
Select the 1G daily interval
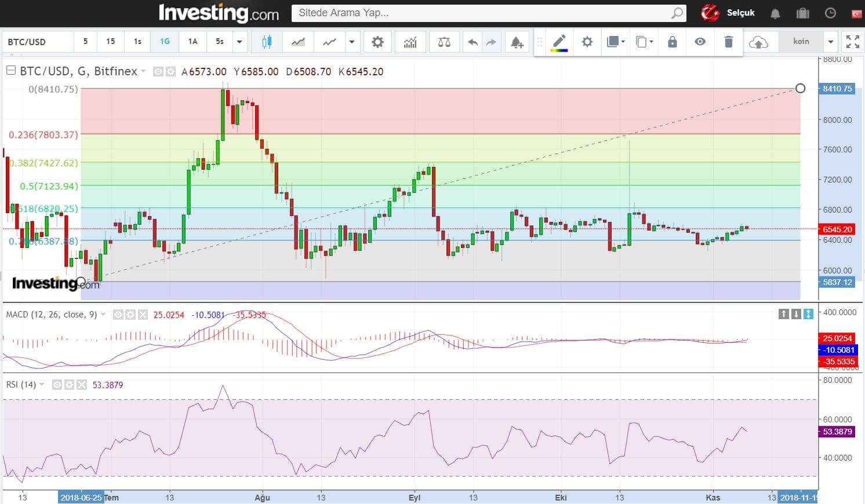pos(165,42)
